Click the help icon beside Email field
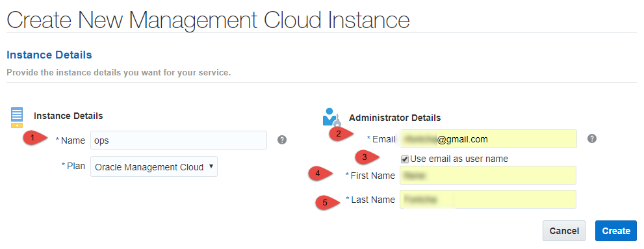 592,138
